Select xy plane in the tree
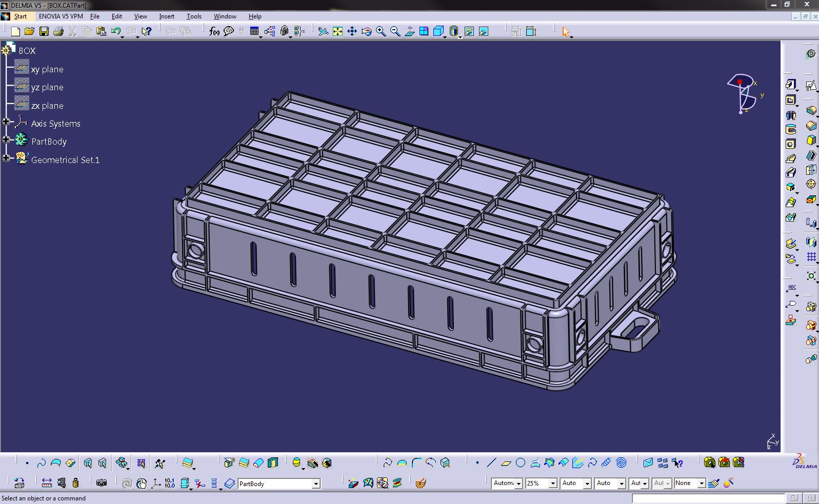Viewport: 819px width, 504px height. click(47, 69)
